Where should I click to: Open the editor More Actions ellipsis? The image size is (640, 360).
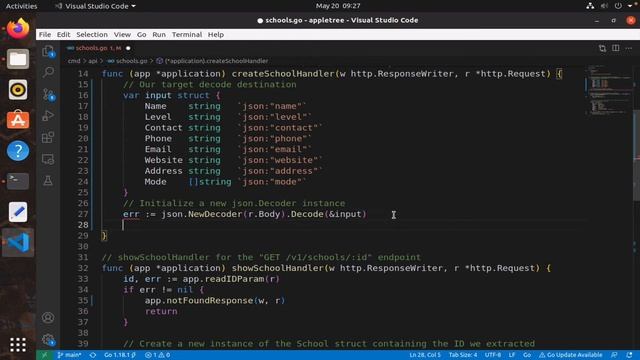click(629, 48)
